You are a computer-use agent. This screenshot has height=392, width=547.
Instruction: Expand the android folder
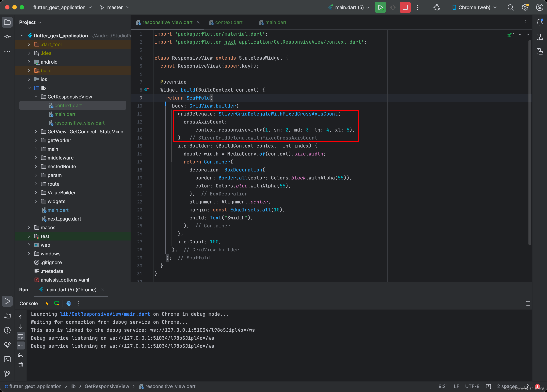pyautogui.click(x=29, y=62)
